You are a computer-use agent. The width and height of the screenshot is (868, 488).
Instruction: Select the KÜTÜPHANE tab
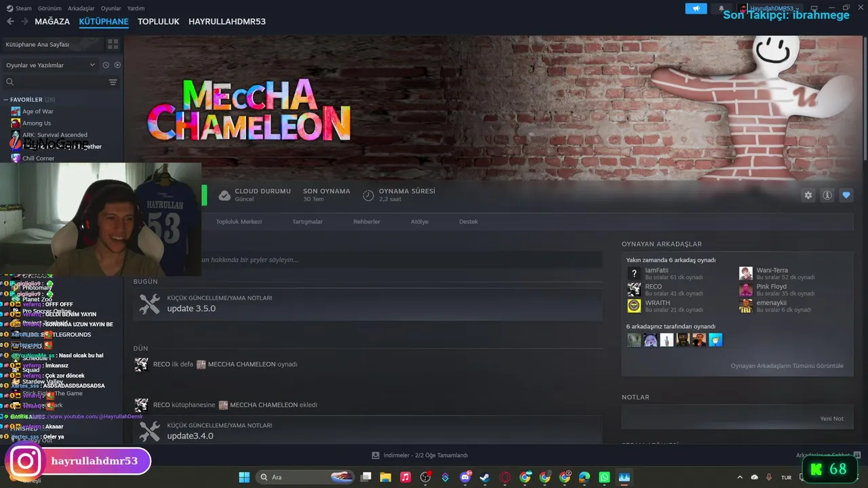[104, 22]
